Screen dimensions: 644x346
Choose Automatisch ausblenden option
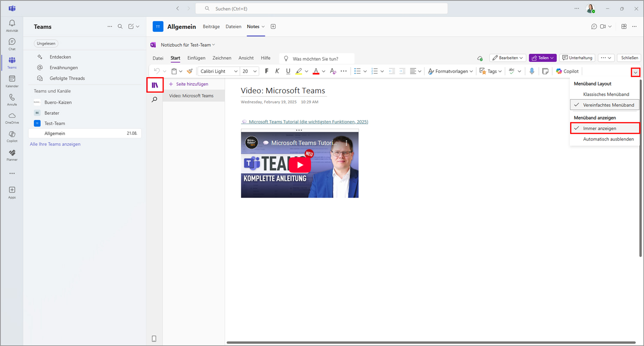[608, 139]
